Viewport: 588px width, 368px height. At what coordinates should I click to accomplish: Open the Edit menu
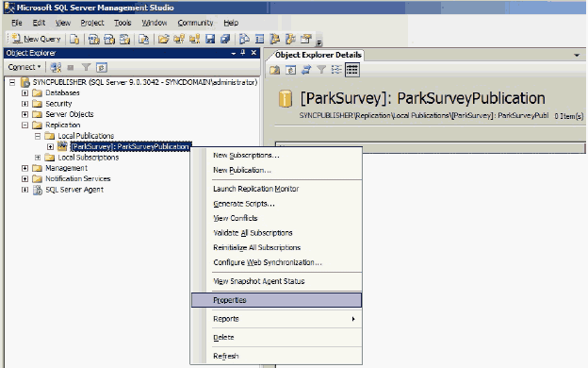[39, 23]
